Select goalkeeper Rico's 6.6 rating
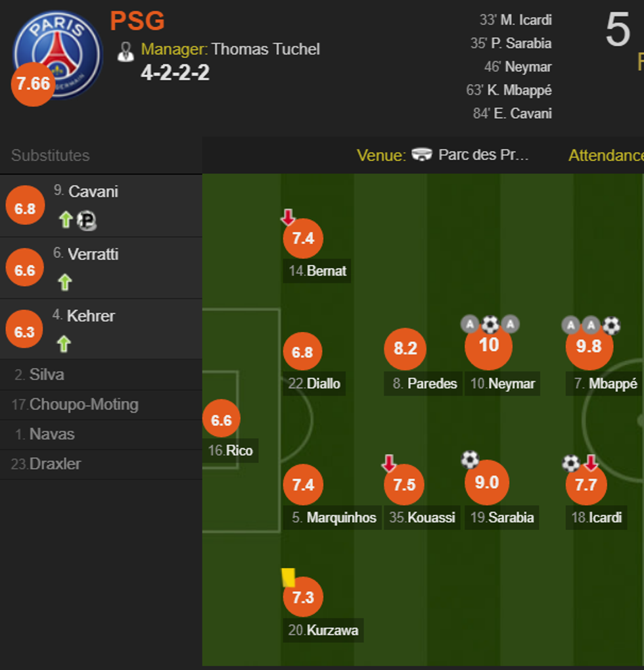Screen dimensions: 644x670 click(x=221, y=419)
